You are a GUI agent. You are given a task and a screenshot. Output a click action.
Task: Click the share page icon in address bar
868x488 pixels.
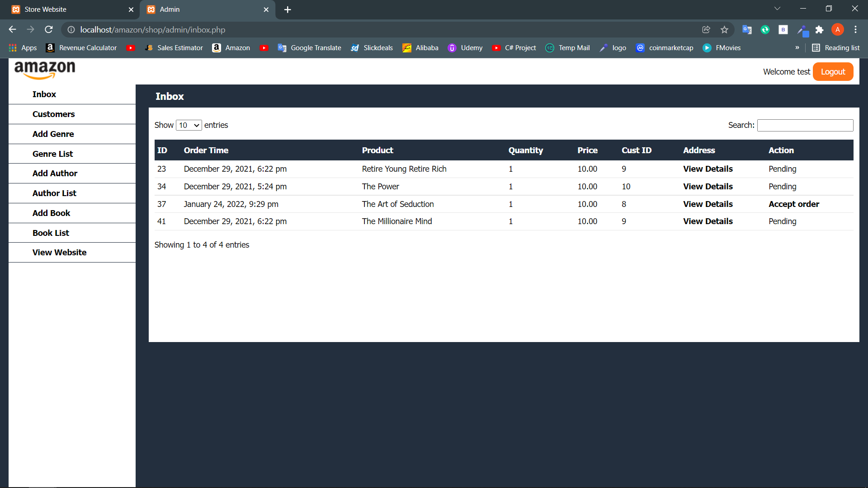[x=706, y=29]
